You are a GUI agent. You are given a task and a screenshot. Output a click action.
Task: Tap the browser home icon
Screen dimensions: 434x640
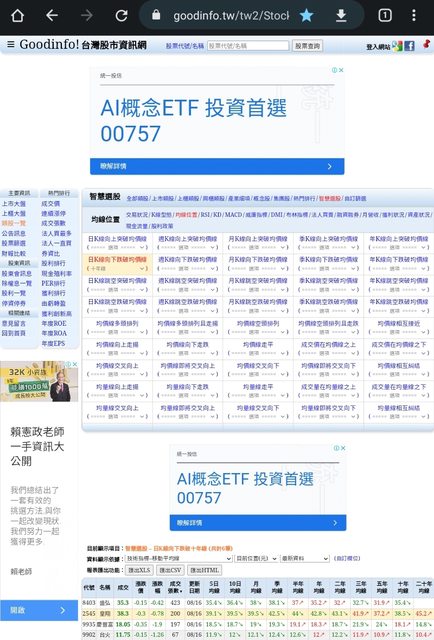tap(18, 16)
